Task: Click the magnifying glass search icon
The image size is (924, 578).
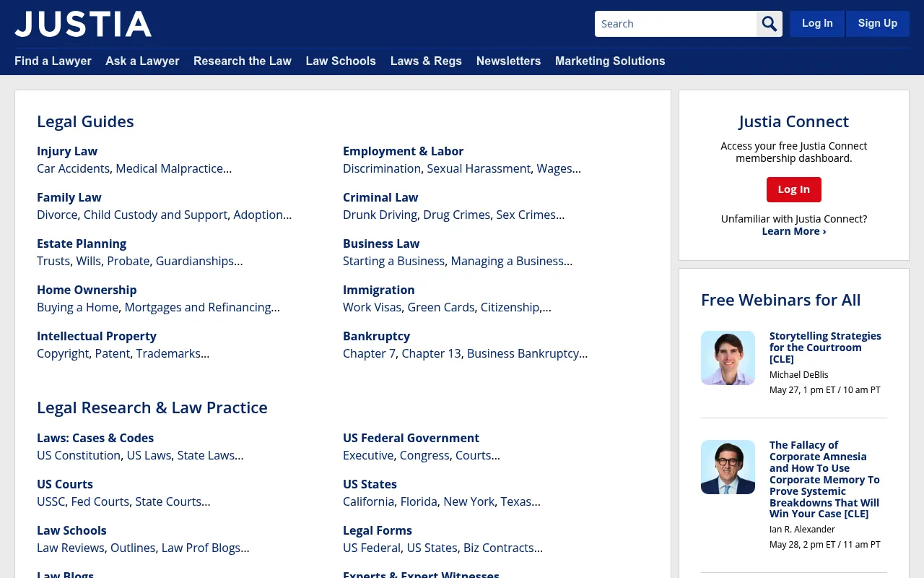Action: pyautogui.click(x=770, y=24)
